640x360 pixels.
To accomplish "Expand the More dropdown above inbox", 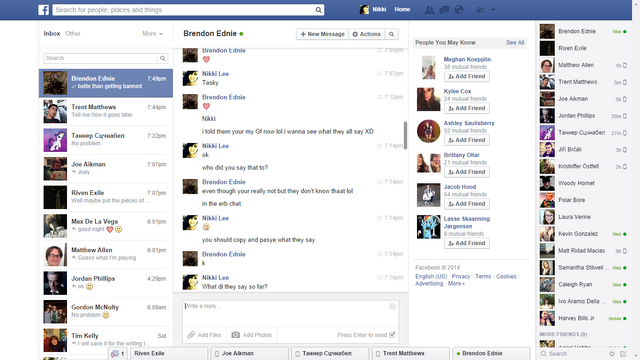I will click(152, 33).
